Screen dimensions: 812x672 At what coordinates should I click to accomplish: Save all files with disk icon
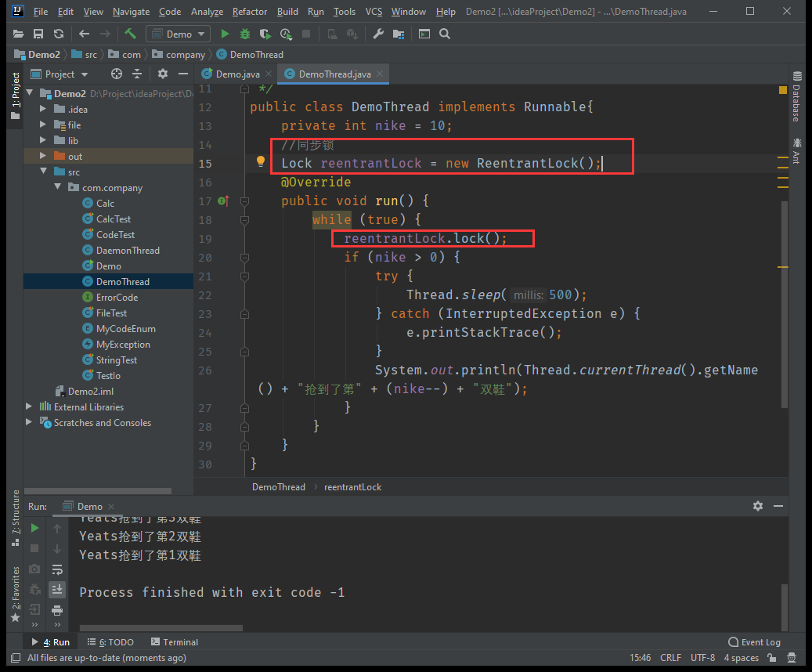tap(38, 34)
